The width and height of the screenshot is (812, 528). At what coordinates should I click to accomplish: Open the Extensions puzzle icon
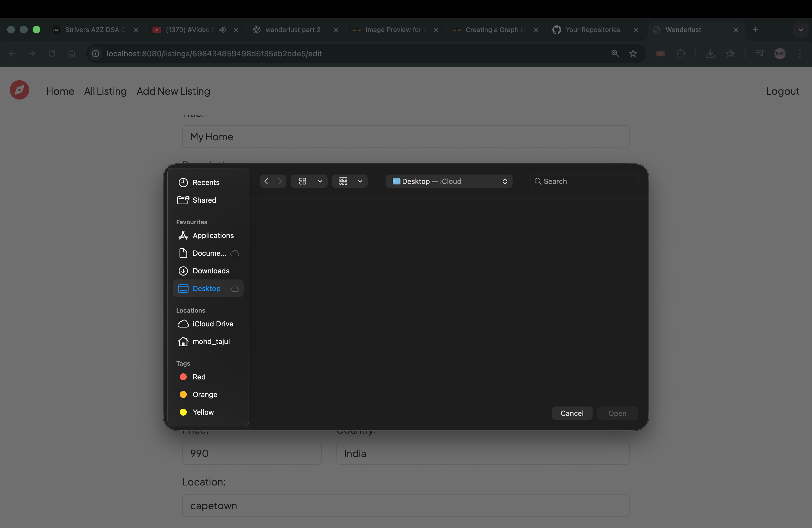[x=681, y=54]
